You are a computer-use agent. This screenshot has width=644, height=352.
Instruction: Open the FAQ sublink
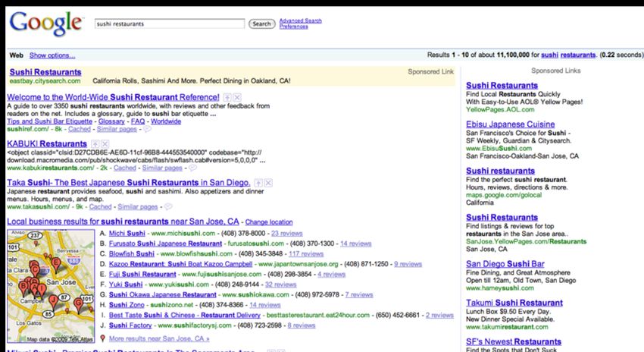[x=138, y=121]
